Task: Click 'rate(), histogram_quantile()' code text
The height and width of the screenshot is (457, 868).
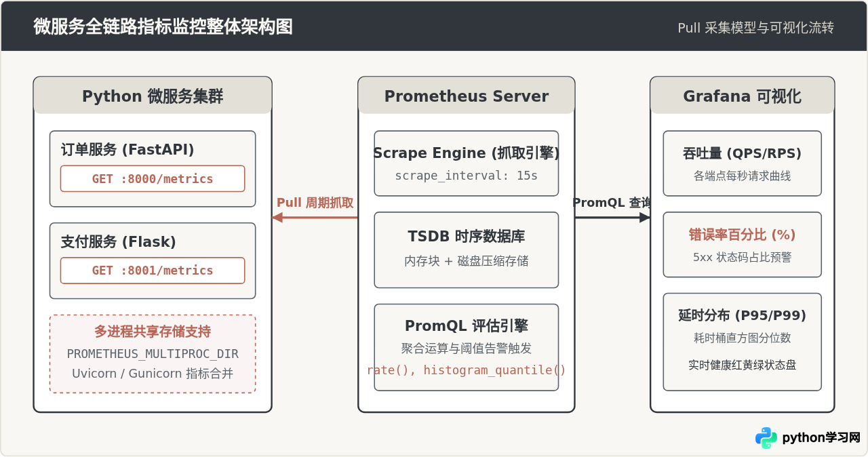Action: (467, 370)
